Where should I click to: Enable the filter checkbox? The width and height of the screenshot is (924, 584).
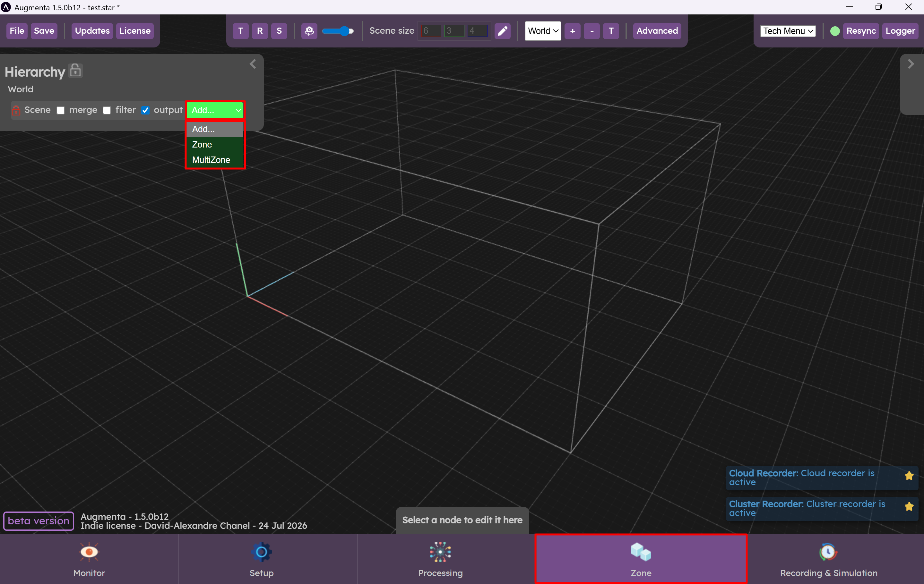coord(107,110)
